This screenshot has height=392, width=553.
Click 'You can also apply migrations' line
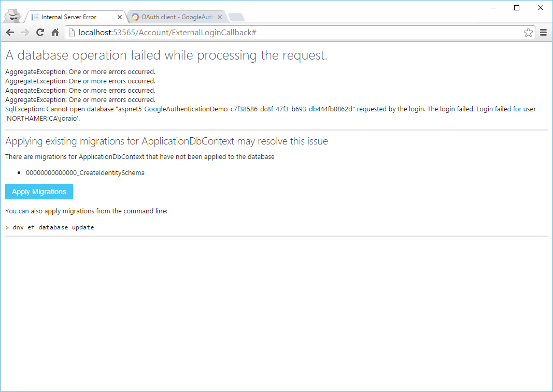click(x=87, y=211)
